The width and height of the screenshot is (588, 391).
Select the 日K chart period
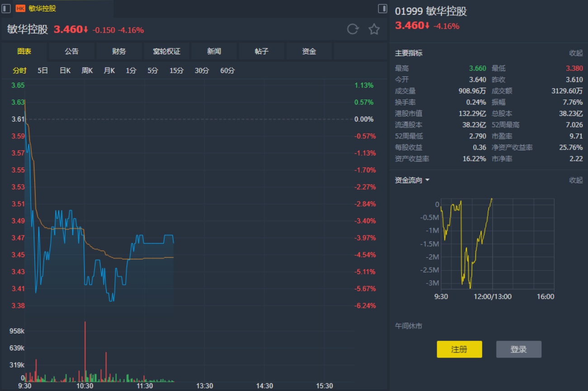coord(65,71)
